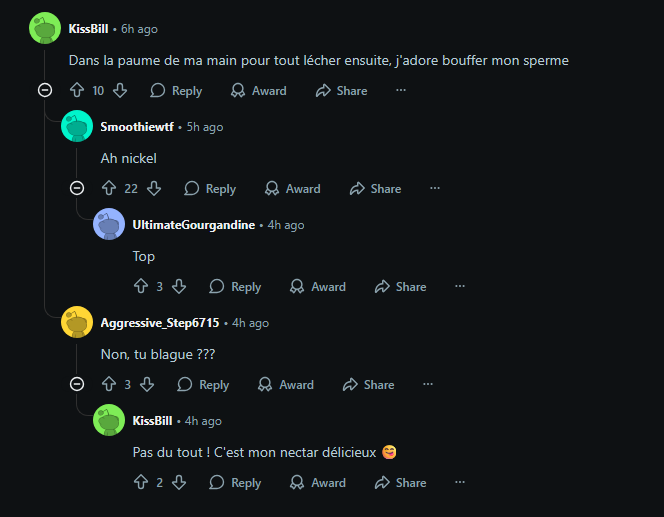Downvote UltimateGourgandine's 'Top' comment
Screen dimensions: 664x517
tap(179, 287)
